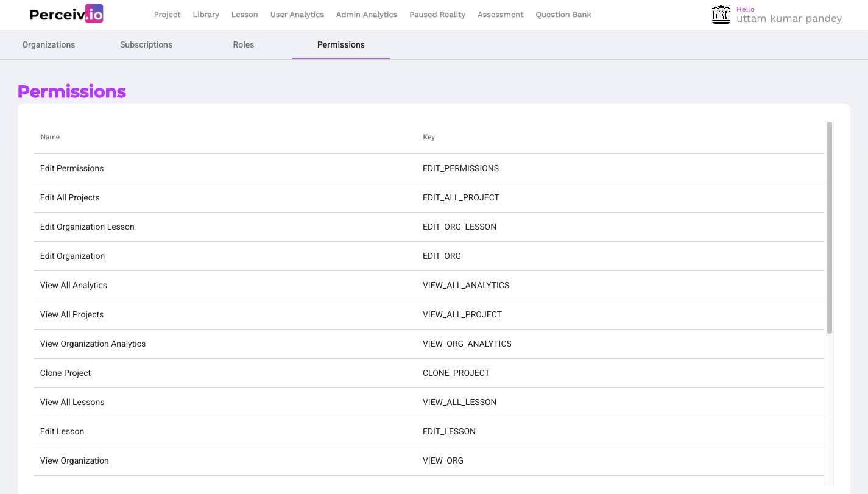Select the EDIT_PERMISSIONS key cell

tap(460, 168)
